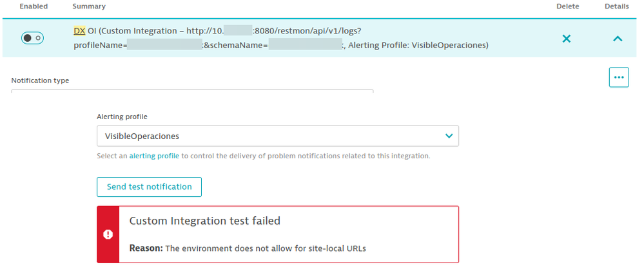Click the highlighted DX text in summary
Viewport: 644px width, 278px height.
79,31
